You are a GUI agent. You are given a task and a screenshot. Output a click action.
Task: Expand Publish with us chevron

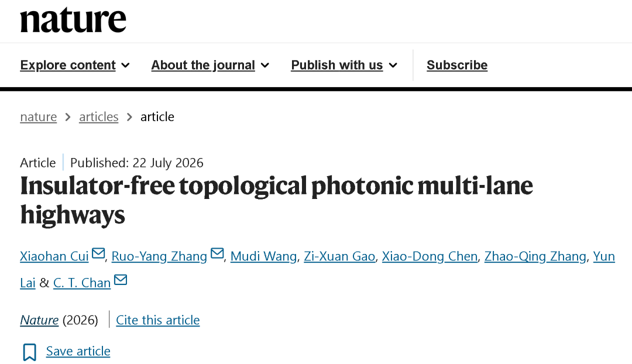(x=393, y=66)
